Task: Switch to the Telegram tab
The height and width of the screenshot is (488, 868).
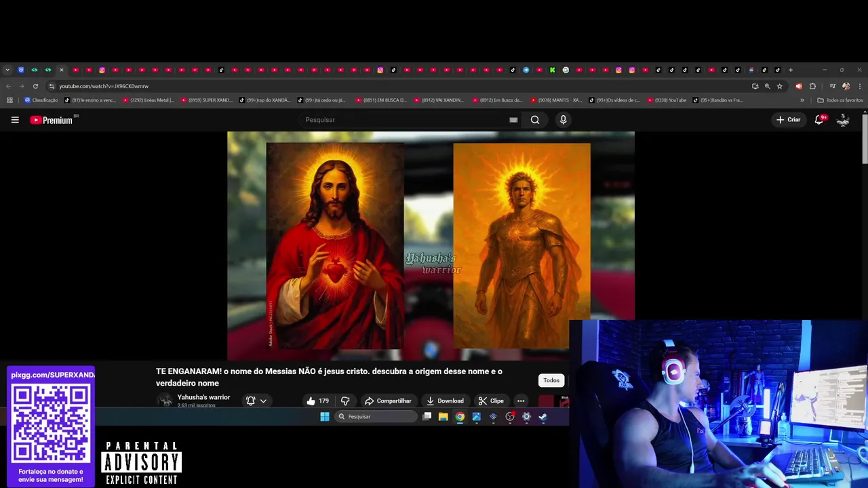Action: (526, 70)
